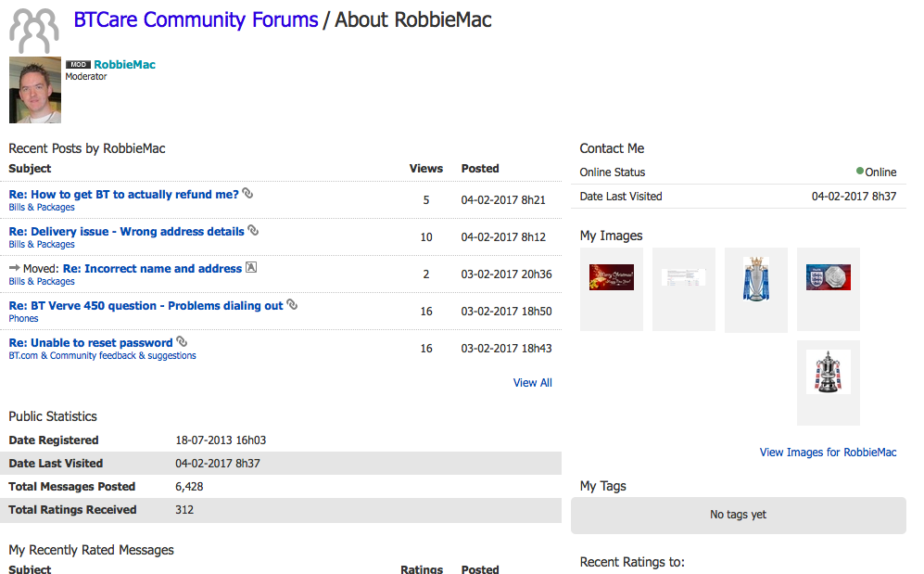
Task: Open 'Re: Incorrect name and address' post
Action: [x=152, y=269]
